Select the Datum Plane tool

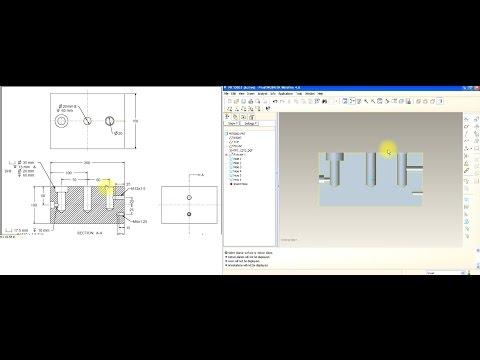tap(466, 127)
